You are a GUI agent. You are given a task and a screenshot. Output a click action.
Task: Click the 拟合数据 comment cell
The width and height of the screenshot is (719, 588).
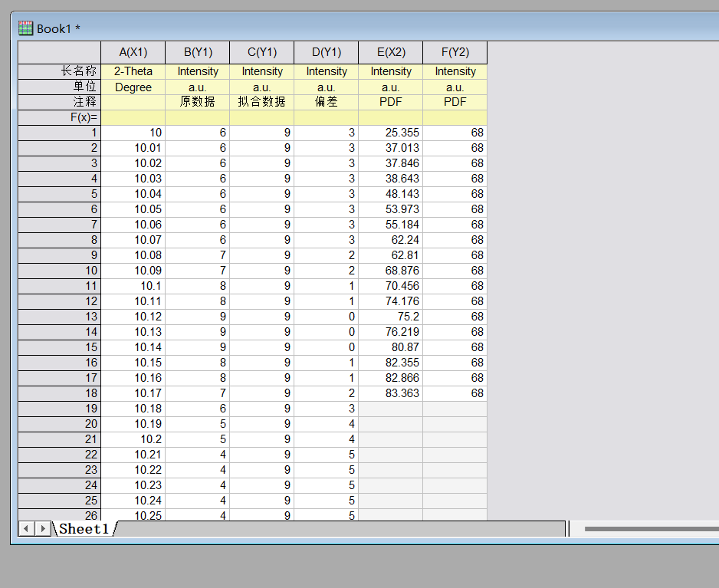click(x=261, y=102)
